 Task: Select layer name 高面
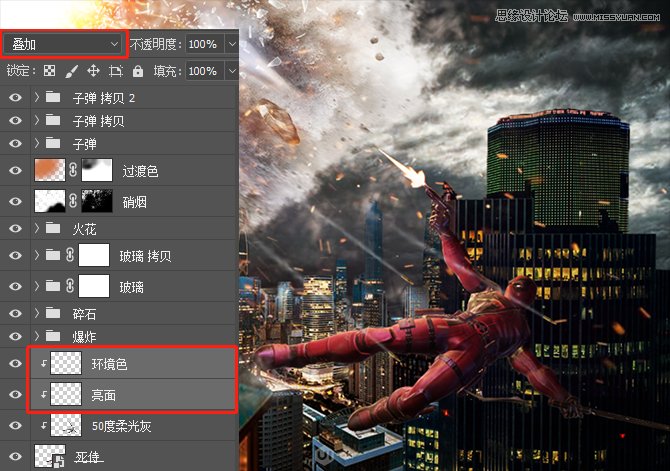(x=103, y=394)
